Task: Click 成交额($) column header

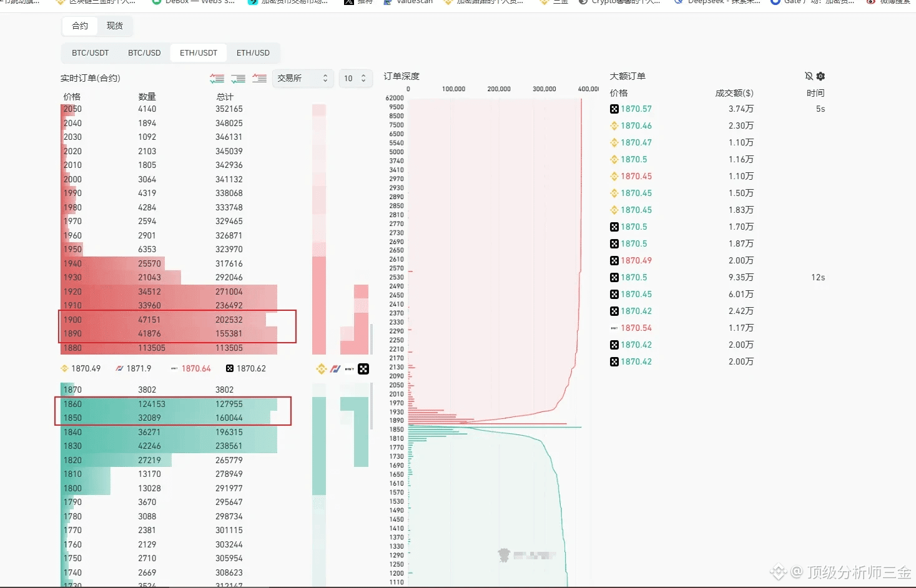Action: pyautogui.click(x=734, y=93)
